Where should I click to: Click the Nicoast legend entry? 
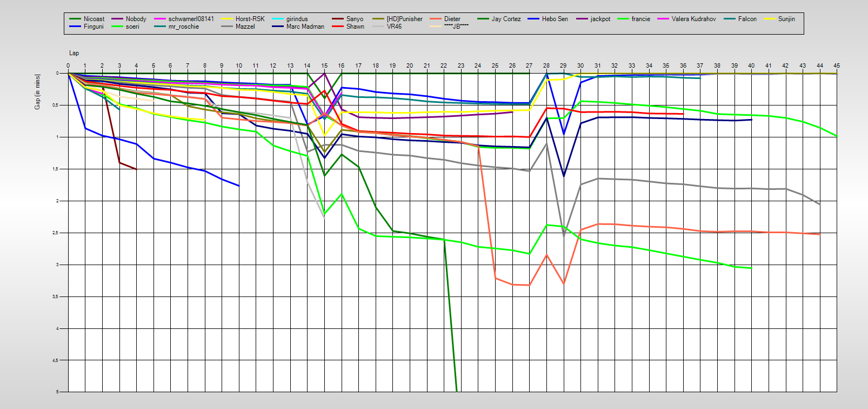[x=94, y=19]
